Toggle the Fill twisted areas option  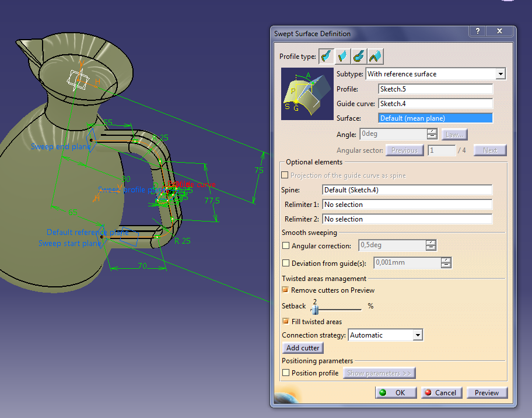click(285, 321)
